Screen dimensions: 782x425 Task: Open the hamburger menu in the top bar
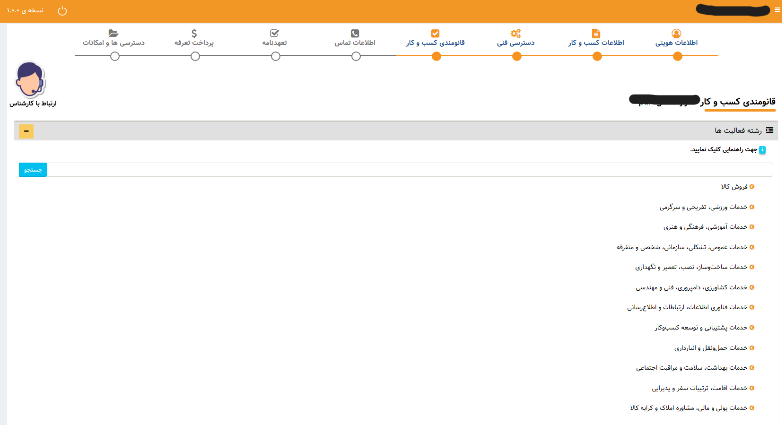776,11
